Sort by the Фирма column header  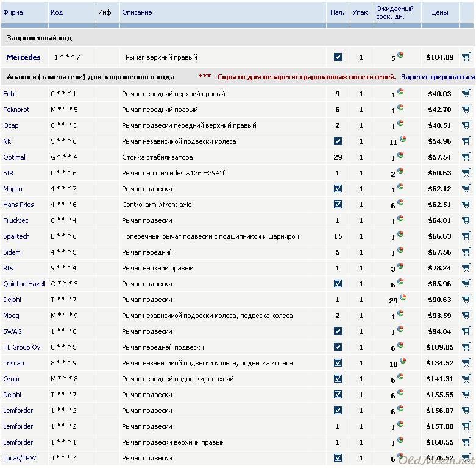[x=13, y=12]
